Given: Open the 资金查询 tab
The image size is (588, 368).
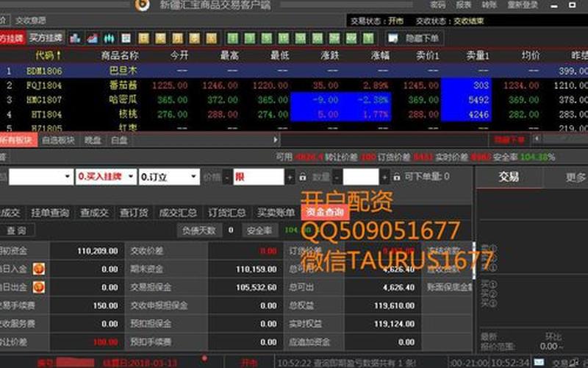Looking at the screenshot, I should click(x=325, y=213).
